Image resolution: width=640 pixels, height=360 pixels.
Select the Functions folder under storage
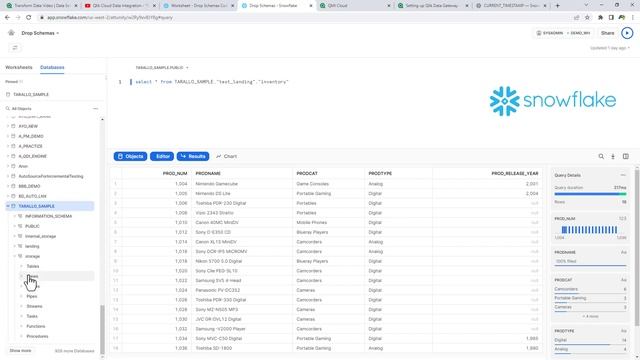tap(36, 326)
